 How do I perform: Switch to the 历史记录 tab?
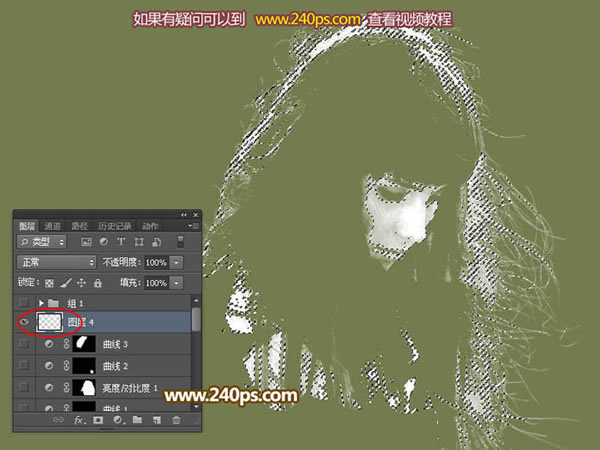click(114, 226)
